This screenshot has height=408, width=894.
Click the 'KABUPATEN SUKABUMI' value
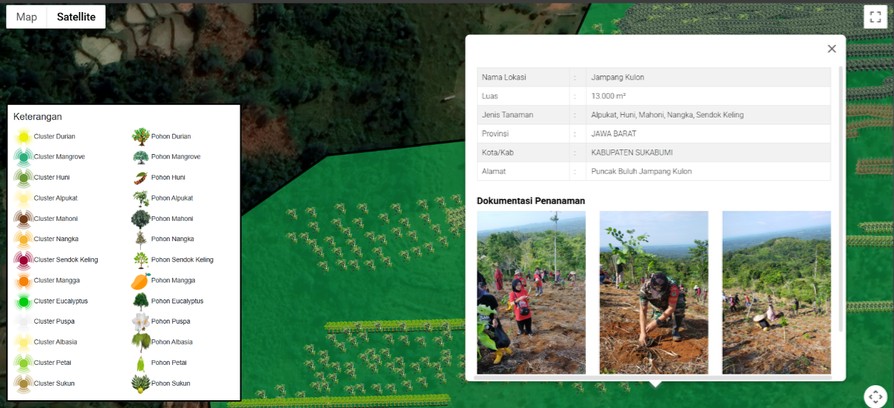[632, 153]
